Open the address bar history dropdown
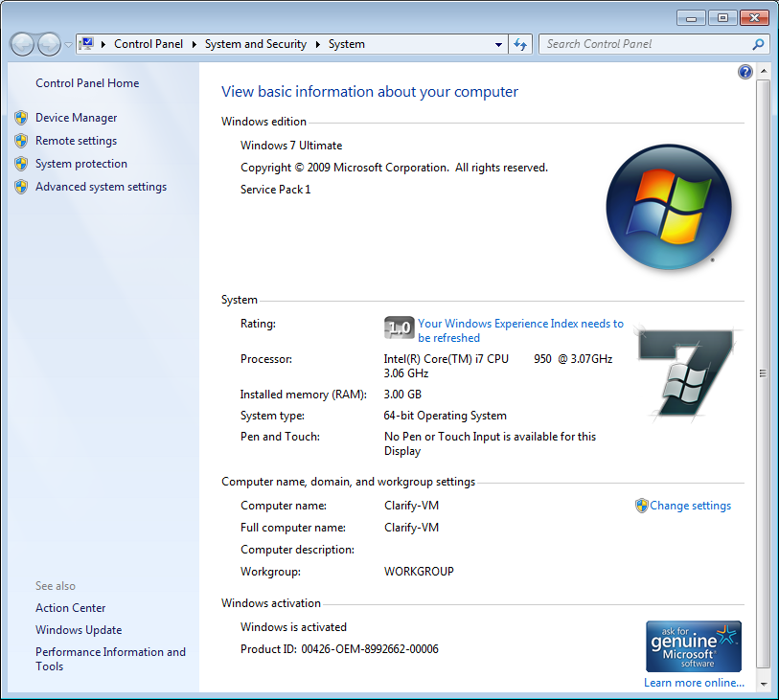 (x=498, y=44)
